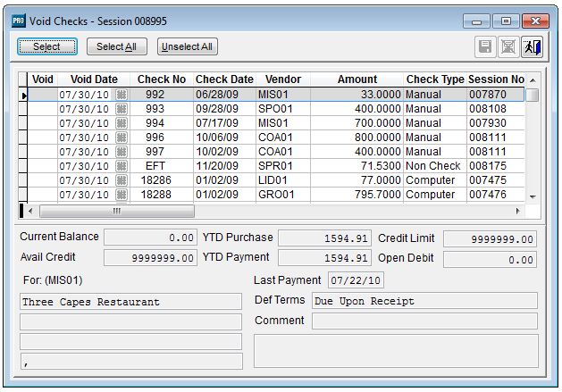Image resolution: width=562 pixels, height=392 pixels.
Task: Click the Current Balance field
Action: 150,238
